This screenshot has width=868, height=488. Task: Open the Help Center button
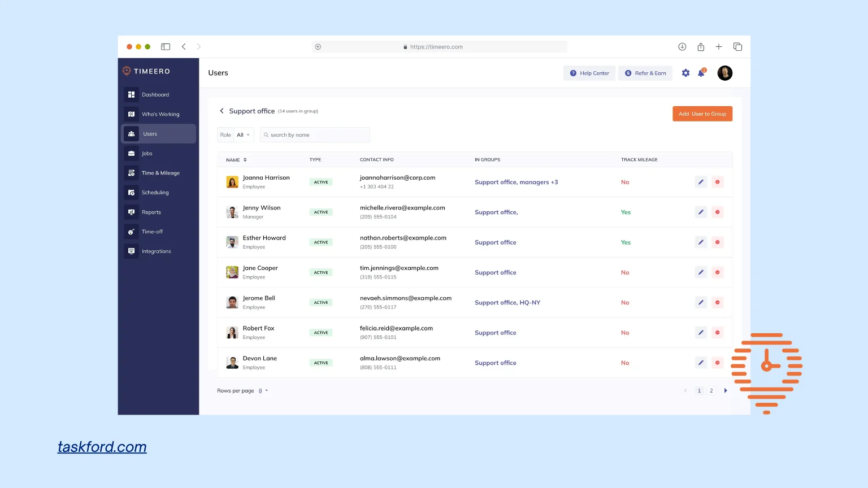click(x=589, y=73)
